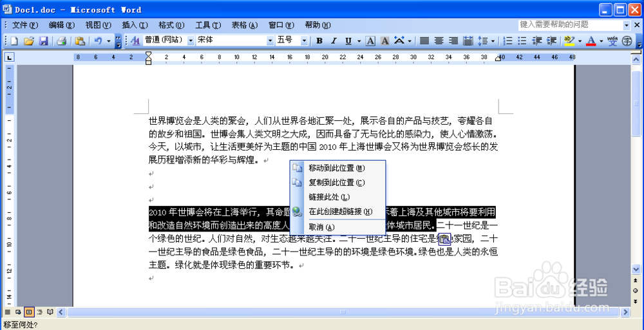Jump to next page using double-down arrows
Image resolution: width=644 pixels, height=330 pixels.
click(636, 302)
